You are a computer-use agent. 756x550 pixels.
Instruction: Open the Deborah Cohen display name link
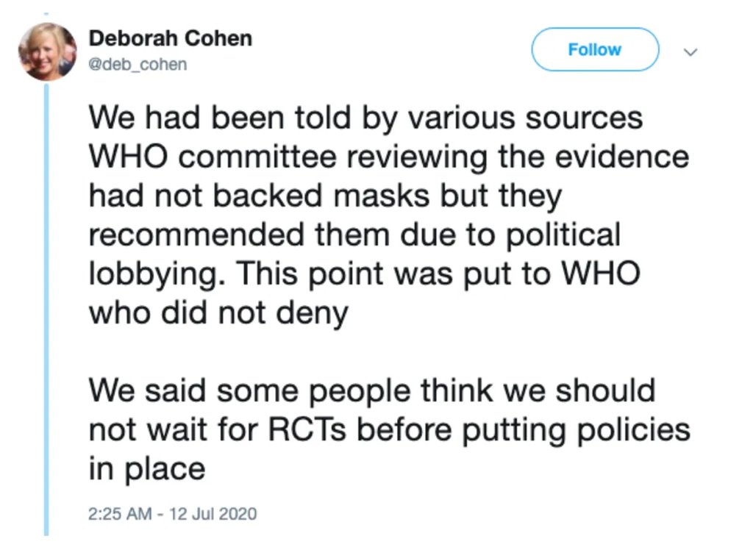170,38
